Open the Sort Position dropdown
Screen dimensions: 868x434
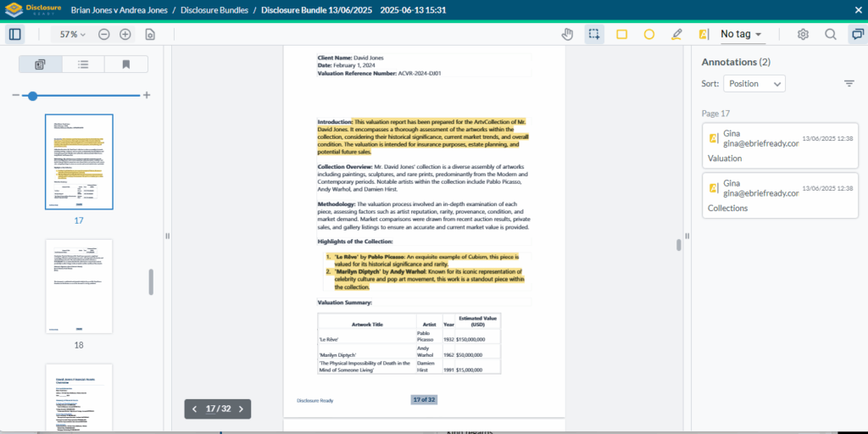point(754,83)
